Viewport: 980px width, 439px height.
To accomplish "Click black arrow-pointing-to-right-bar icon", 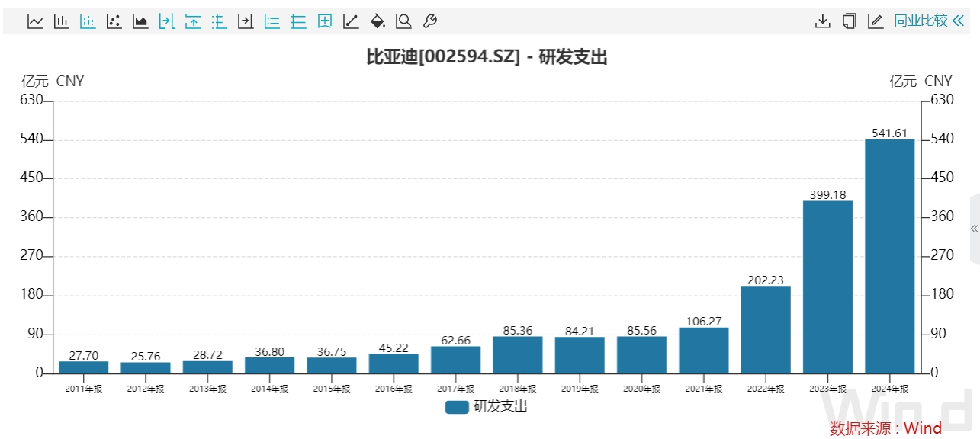I will pos(246,21).
